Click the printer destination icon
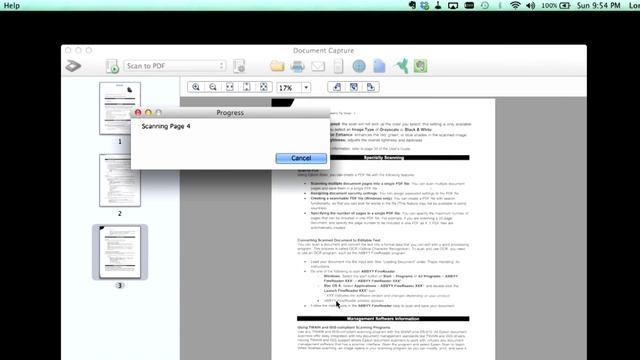Screen dimensions: 640x360 [298, 66]
